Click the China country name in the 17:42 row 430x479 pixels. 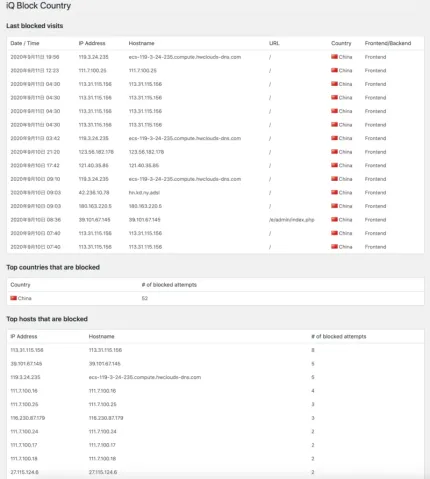click(x=345, y=165)
